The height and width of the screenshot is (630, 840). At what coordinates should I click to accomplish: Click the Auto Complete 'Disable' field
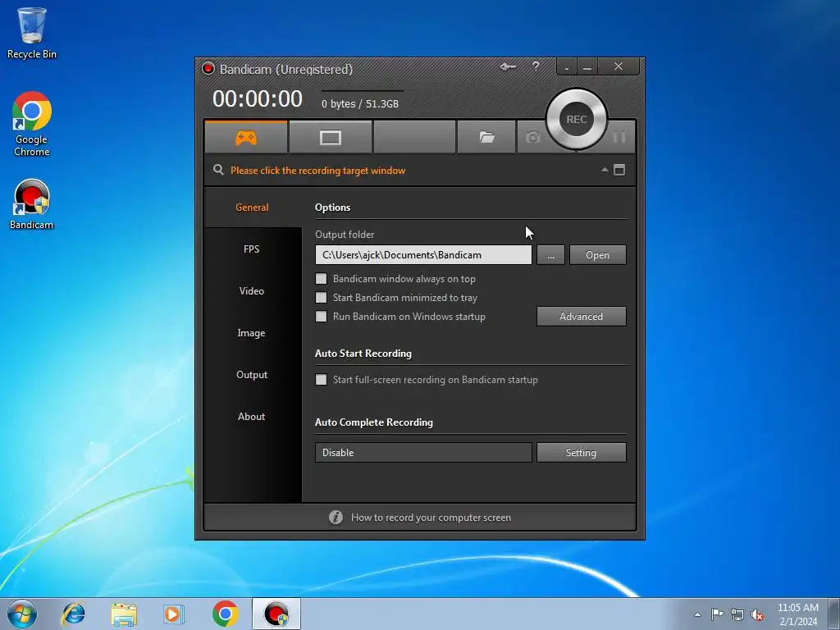pos(423,452)
